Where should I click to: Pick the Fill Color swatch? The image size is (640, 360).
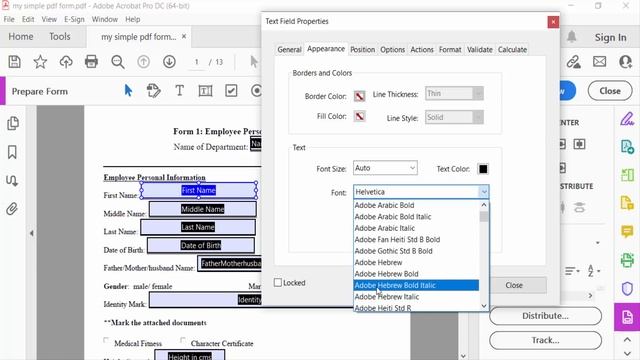pyautogui.click(x=359, y=116)
